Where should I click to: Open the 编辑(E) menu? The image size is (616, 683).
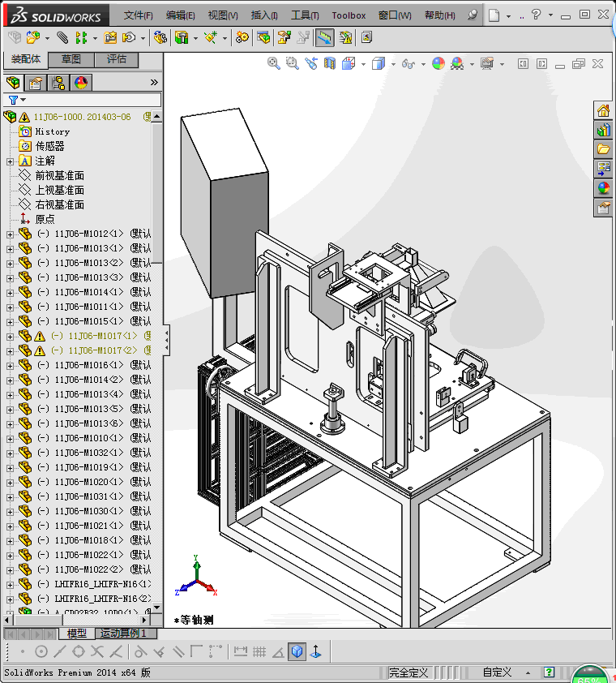coord(180,15)
